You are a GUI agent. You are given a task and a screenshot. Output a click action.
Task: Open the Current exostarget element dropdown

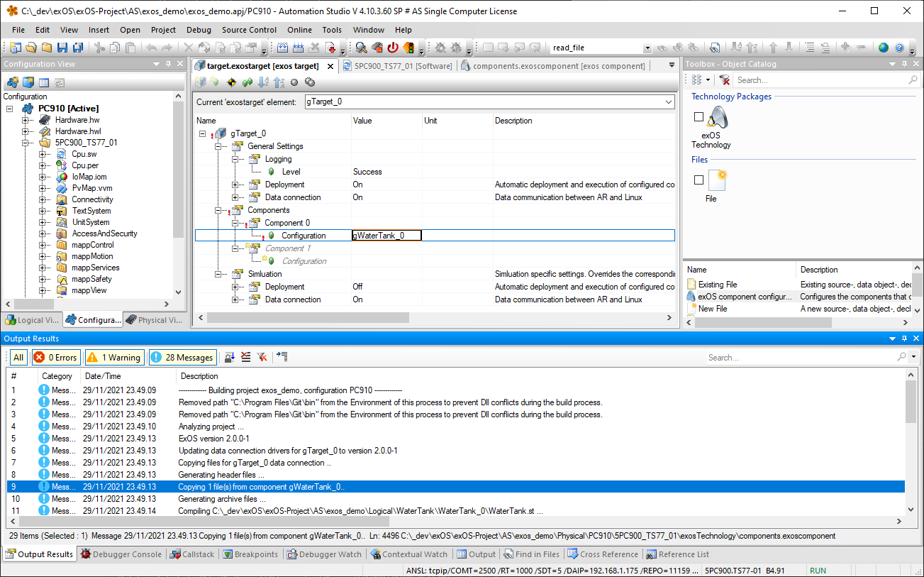(669, 102)
